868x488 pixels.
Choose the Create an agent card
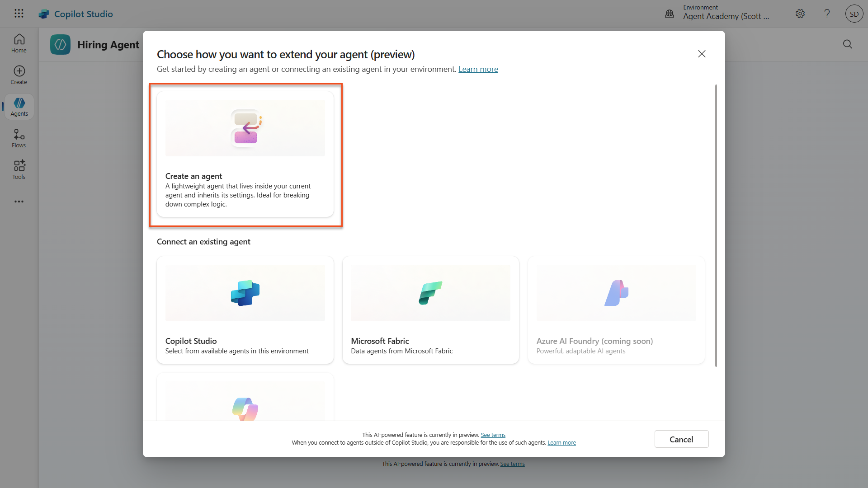(x=245, y=155)
